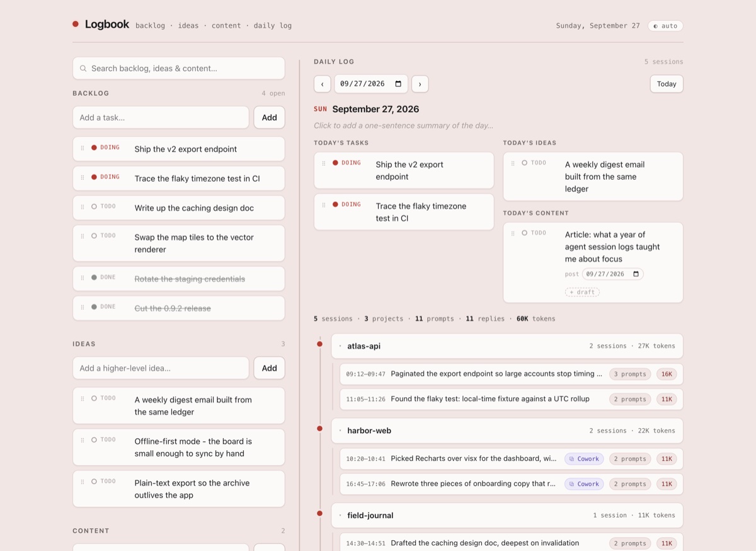
Task: Toggle TODO status on Article card in Today's Content
Action: coord(534,233)
